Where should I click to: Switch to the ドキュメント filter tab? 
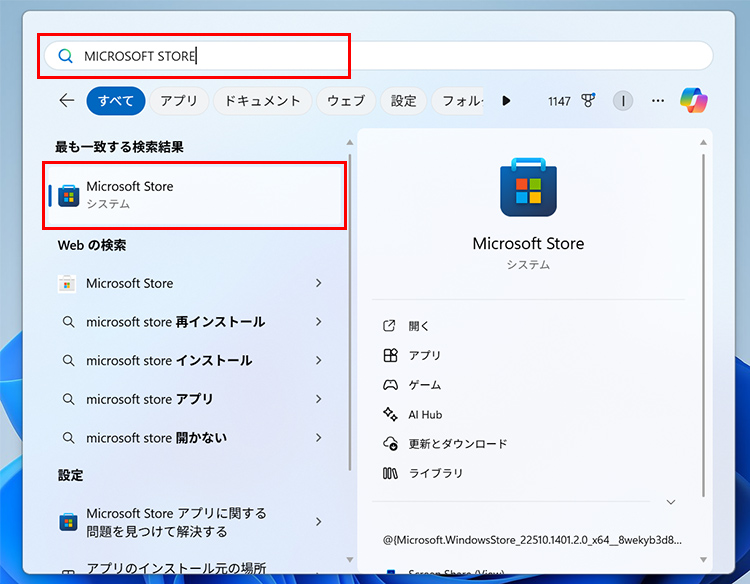tap(262, 101)
